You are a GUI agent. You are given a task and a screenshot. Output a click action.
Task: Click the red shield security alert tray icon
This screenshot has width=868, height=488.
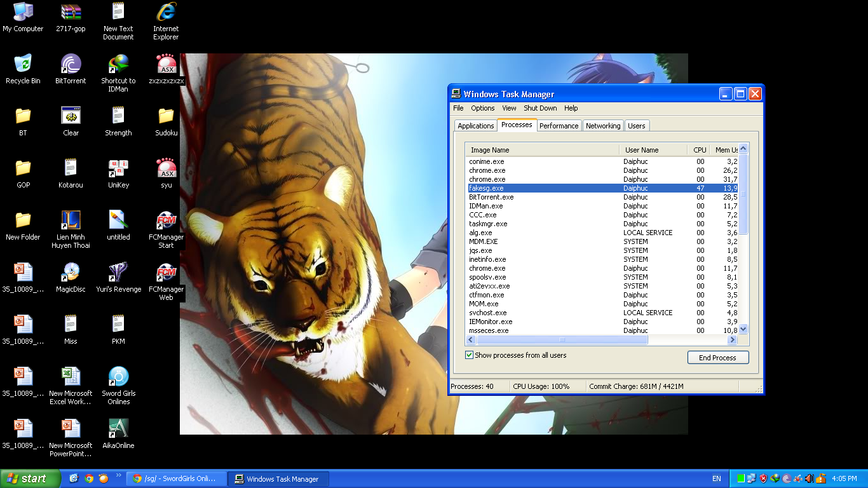click(764, 478)
